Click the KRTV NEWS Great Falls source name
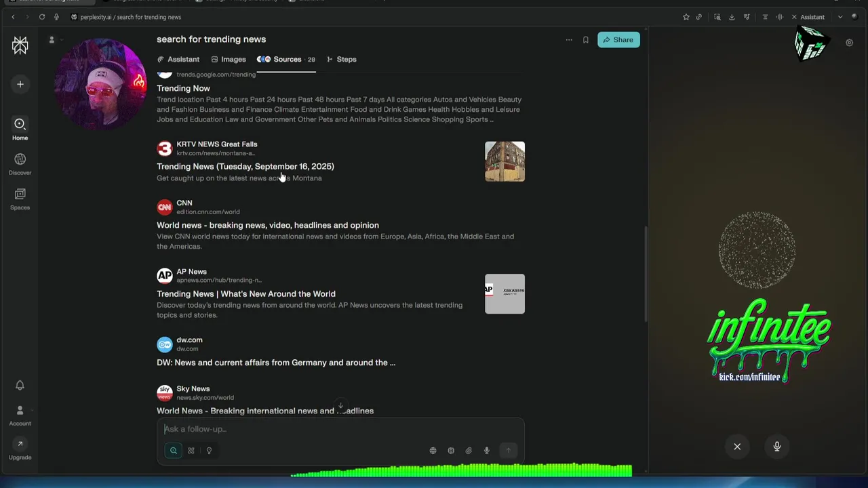 [x=217, y=144]
